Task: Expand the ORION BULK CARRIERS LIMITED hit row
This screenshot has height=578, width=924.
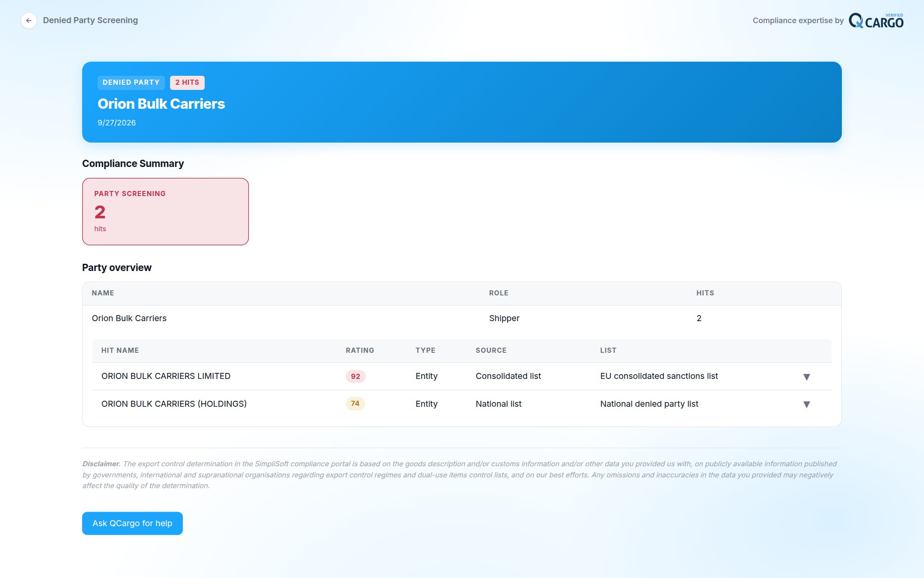Action: coord(806,377)
